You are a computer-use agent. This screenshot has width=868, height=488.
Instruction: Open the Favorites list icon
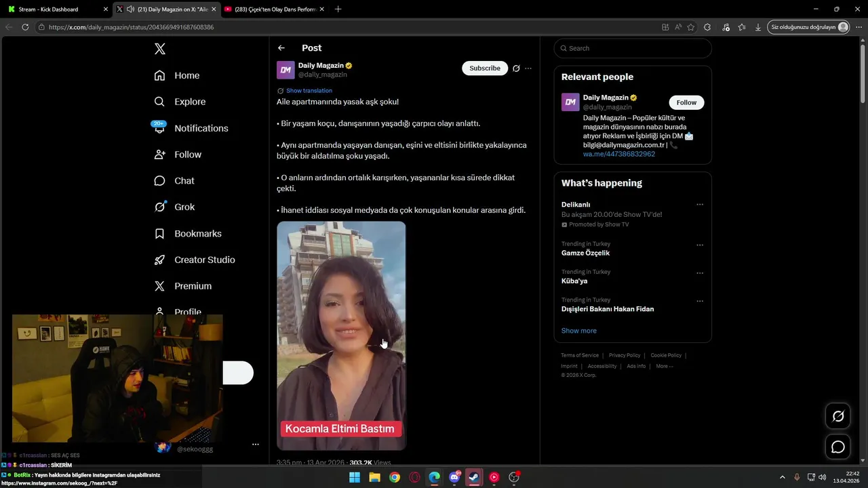tap(742, 27)
